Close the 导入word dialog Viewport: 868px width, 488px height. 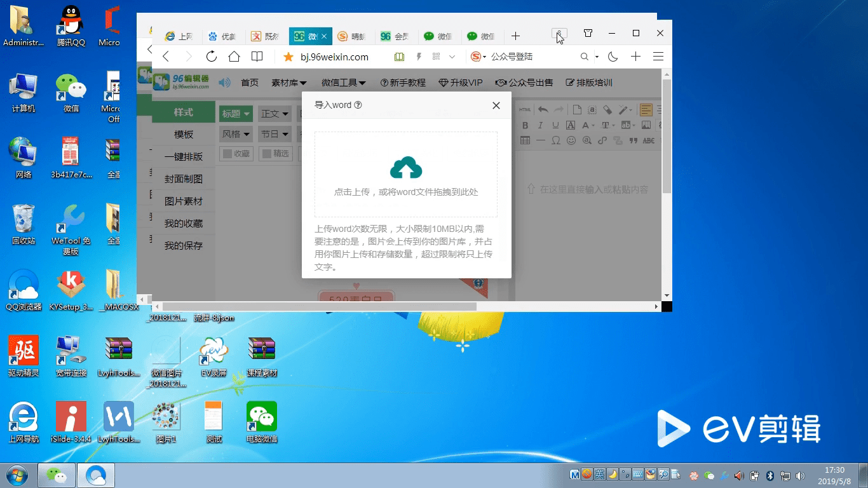click(x=496, y=105)
